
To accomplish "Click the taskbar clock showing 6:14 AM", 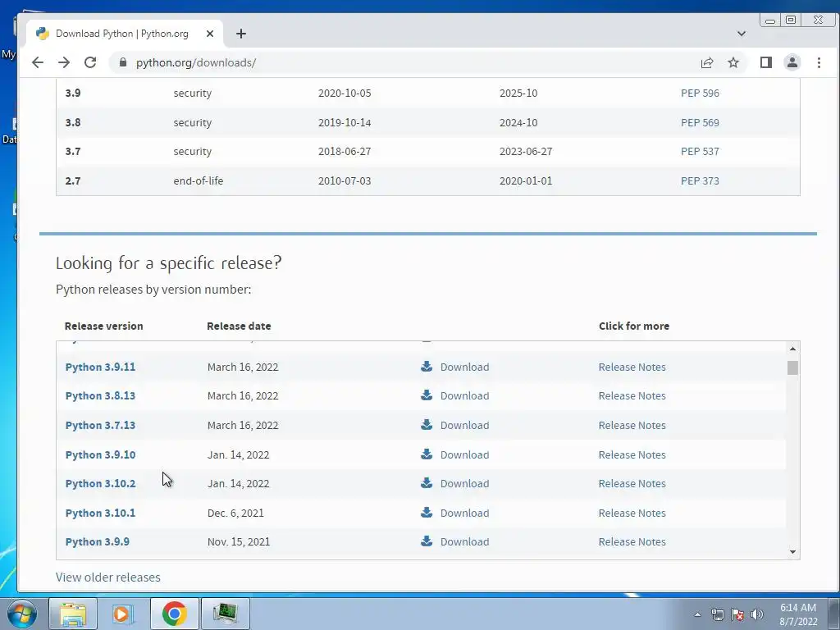I will 797,614.
